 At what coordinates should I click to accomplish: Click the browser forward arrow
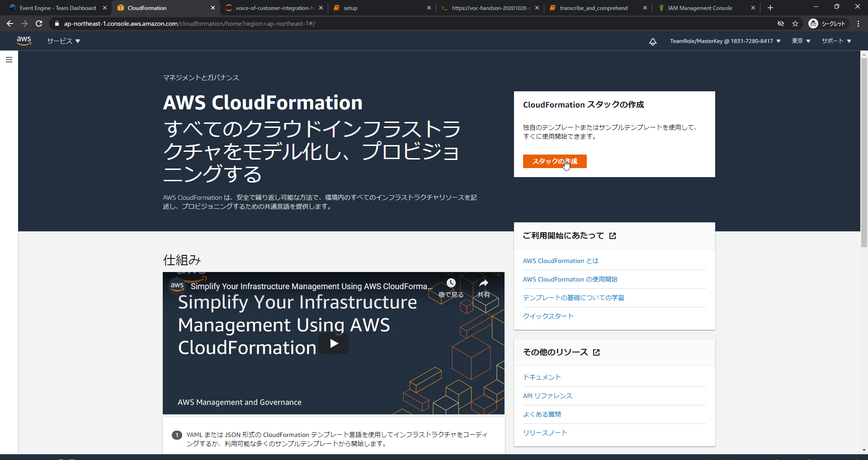click(x=24, y=23)
